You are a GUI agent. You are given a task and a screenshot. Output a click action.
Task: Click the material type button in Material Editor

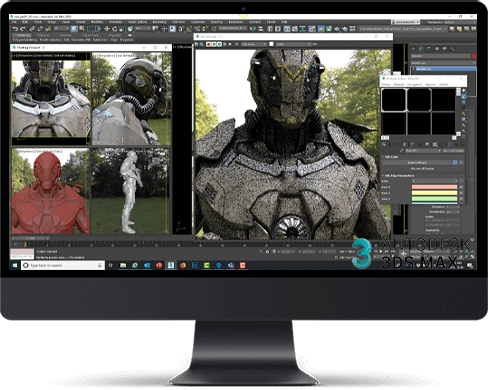(x=454, y=151)
